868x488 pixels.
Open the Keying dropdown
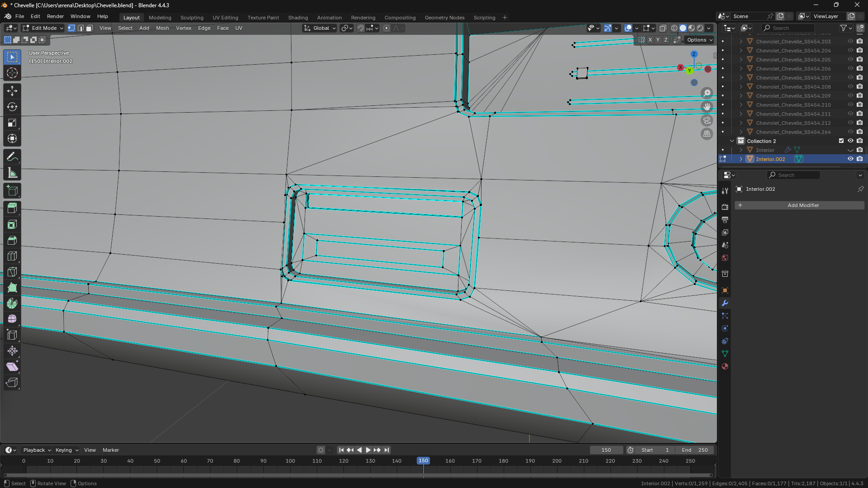coord(67,450)
